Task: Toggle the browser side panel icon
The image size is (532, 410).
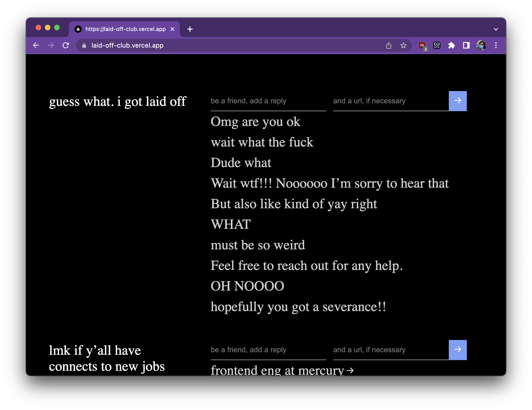Action: tap(466, 45)
